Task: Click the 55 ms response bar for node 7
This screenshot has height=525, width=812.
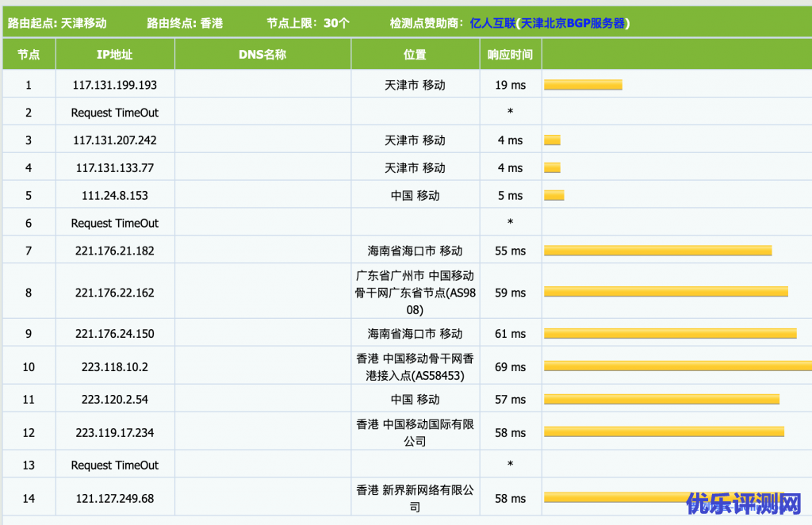Action: click(x=657, y=251)
